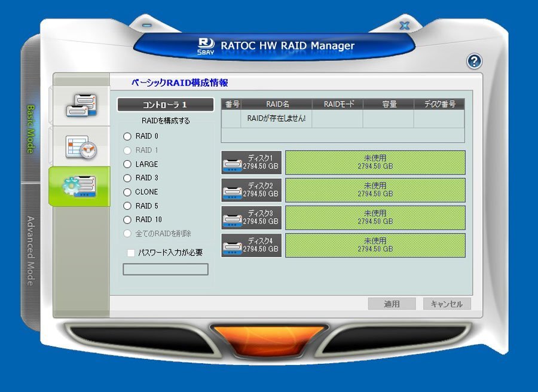Image resolution: width=538 pixels, height=392 pixels.
Task: Click the 適用 apply button
Action: [392, 304]
